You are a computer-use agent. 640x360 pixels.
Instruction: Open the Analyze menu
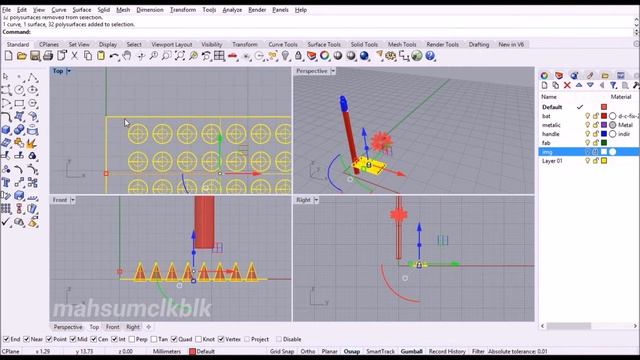point(232,10)
